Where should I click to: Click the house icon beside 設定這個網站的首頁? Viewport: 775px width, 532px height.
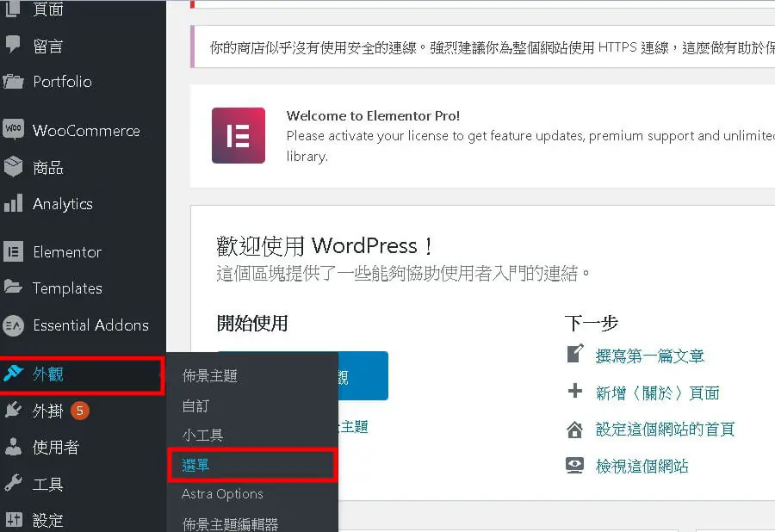[x=575, y=430]
